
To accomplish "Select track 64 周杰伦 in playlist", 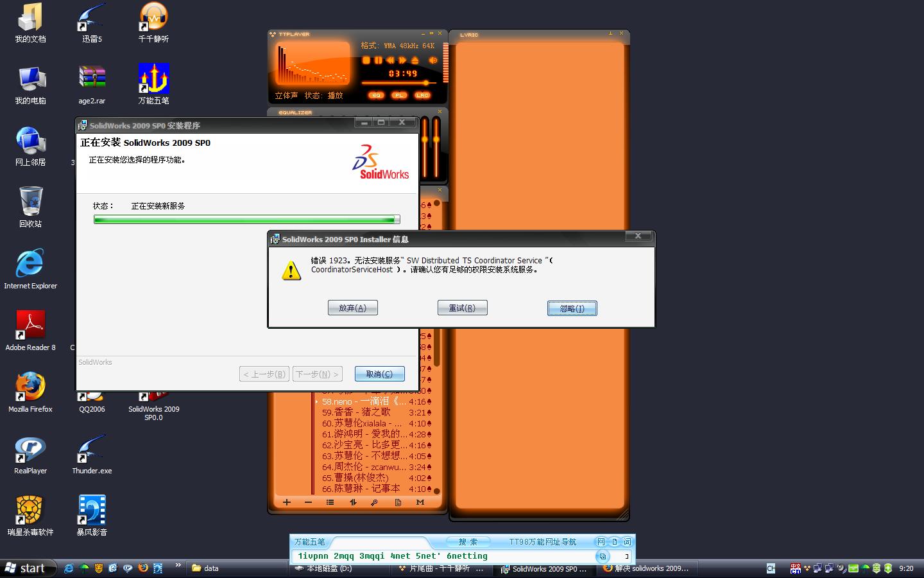I will coord(376,467).
